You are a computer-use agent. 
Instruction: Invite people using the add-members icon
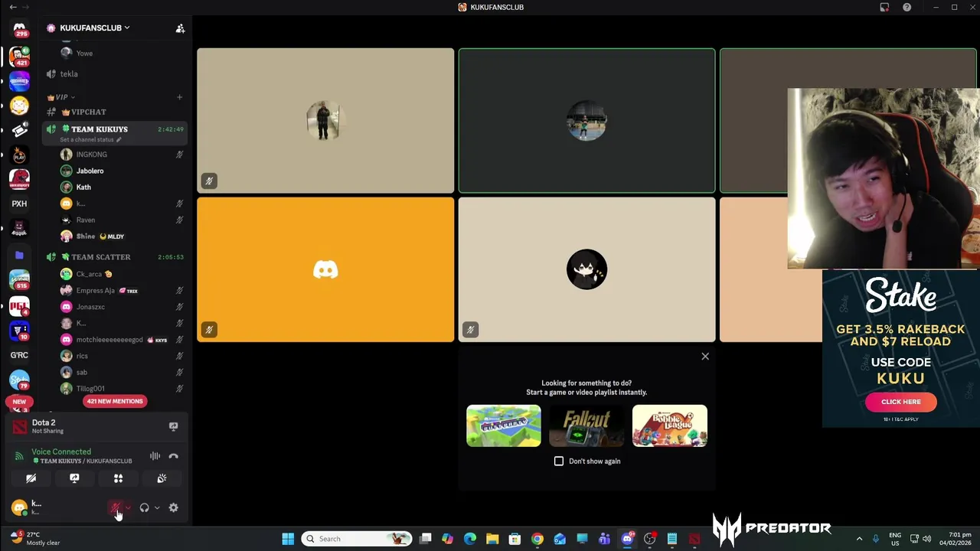coord(180,28)
